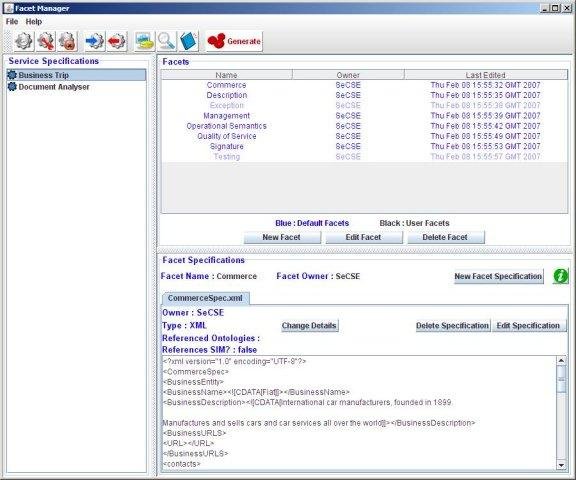This screenshot has width=576, height=480.
Task: Click the 15:55:42 timestamp cell
Action: pos(486,126)
